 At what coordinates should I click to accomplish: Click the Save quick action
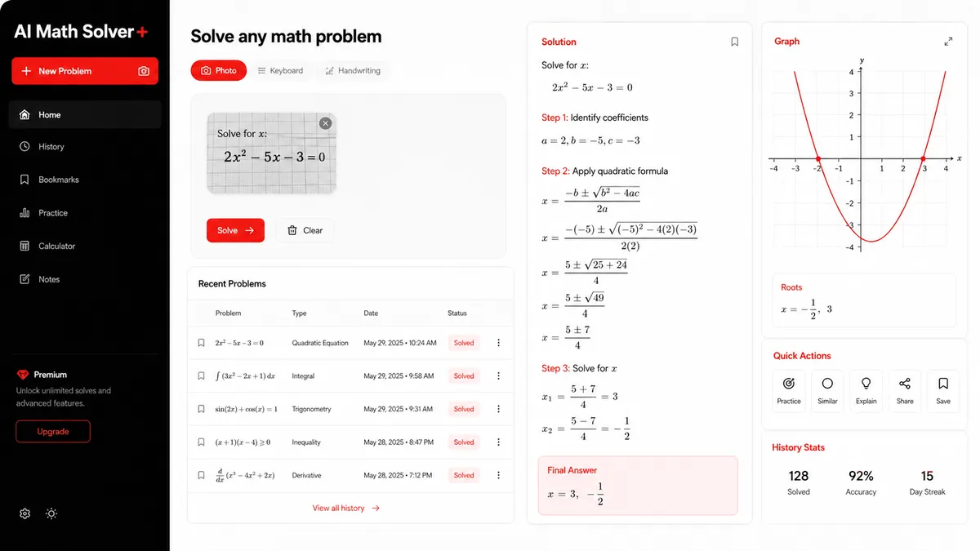click(x=943, y=390)
